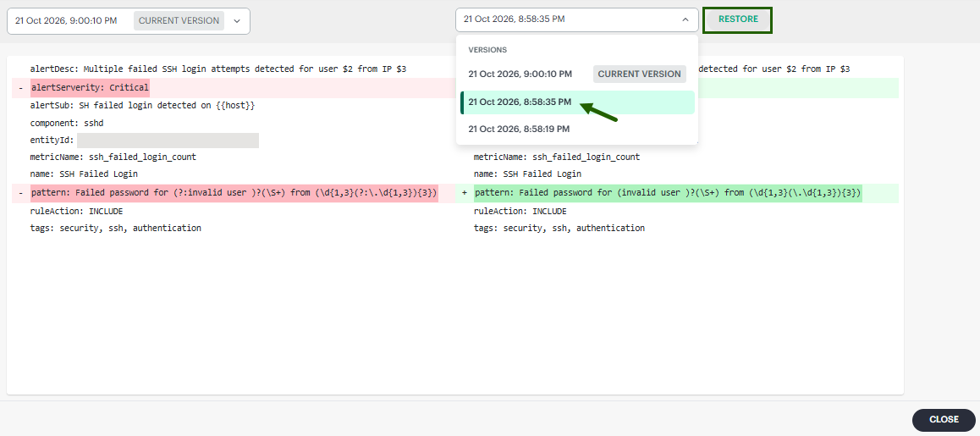Close the version comparison dialog
980x436 pixels.
[x=944, y=420]
